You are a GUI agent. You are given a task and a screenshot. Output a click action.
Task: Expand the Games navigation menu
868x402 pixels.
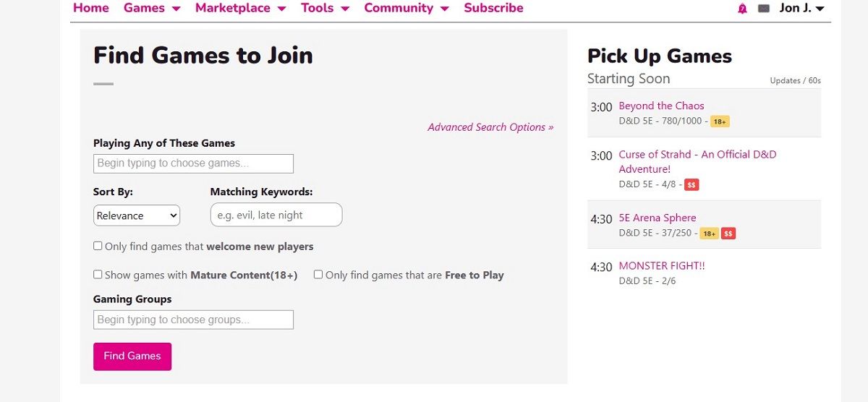point(152,9)
